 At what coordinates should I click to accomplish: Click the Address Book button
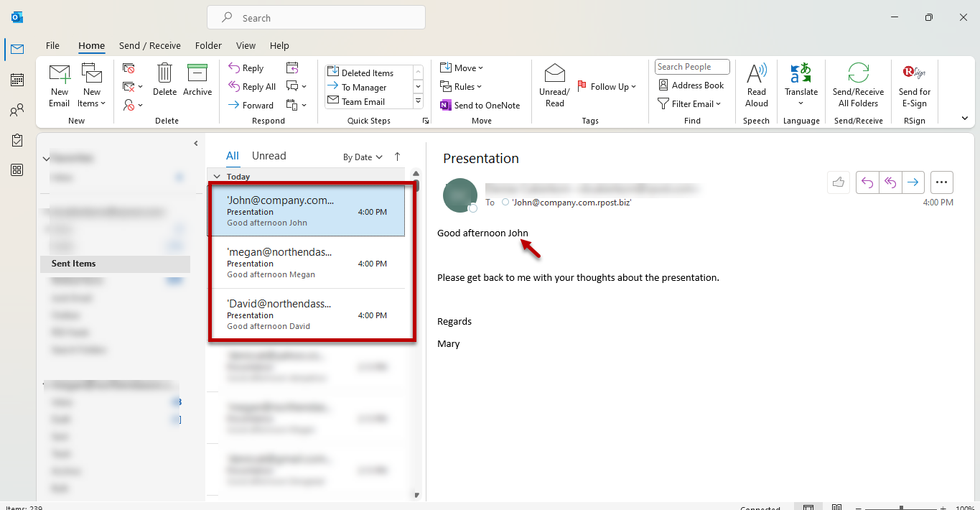click(691, 85)
